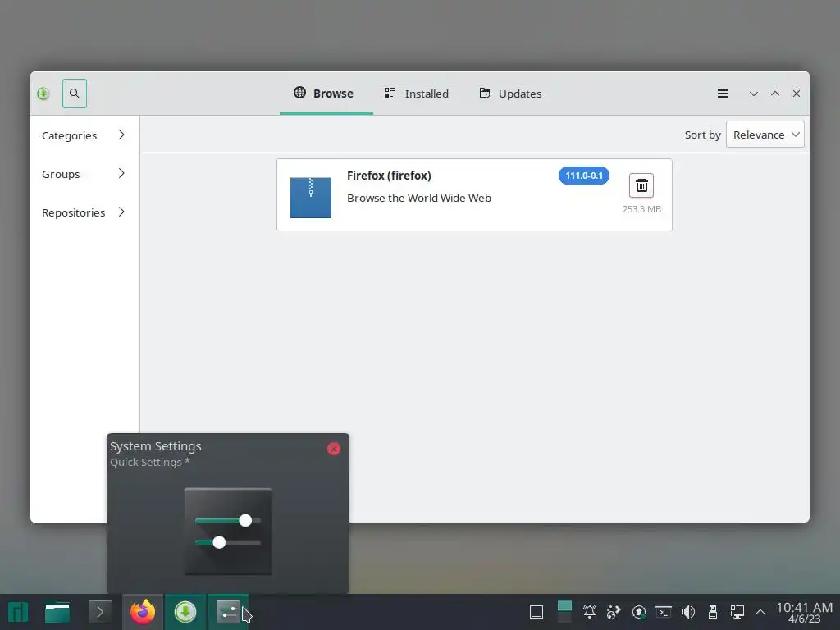This screenshot has height=630, width=840.
Task: Click the updates available tray icon
Action: click(x=638, y=612)
